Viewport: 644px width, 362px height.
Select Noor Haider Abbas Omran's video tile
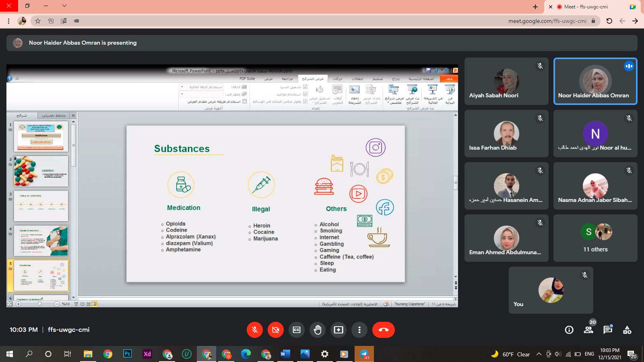(595, 81)
